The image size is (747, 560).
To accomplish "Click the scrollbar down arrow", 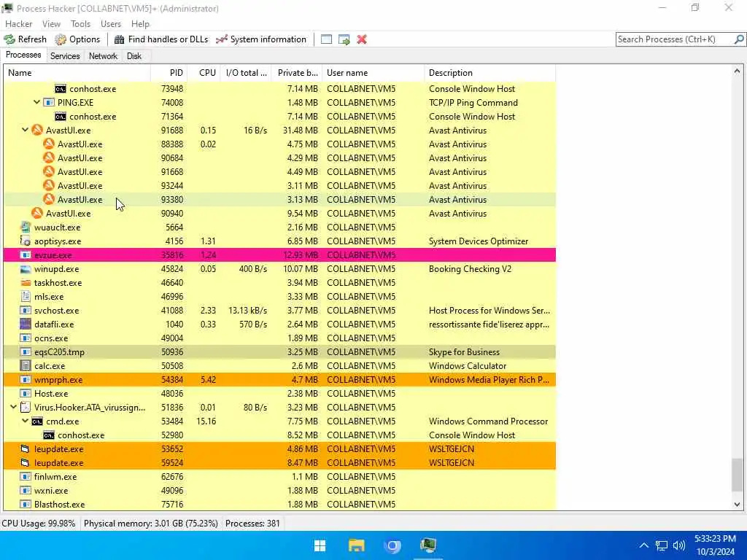I will [737, 505].
